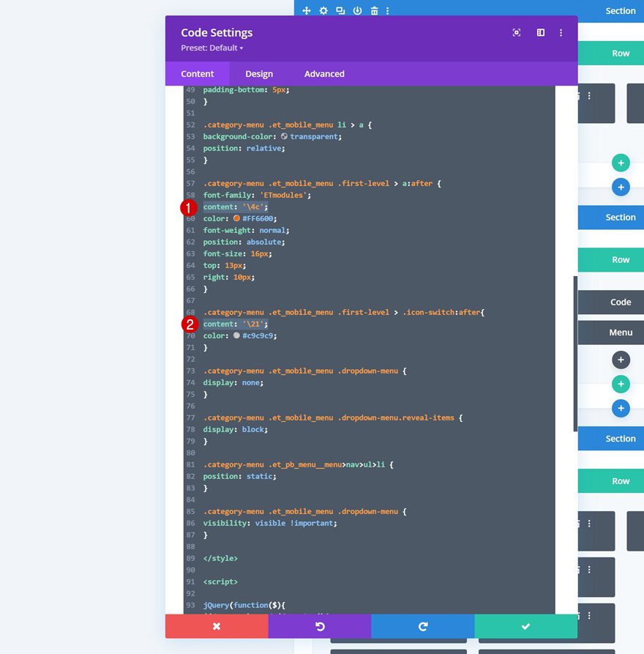Delete the section with the trash icon
This screenshot has height=654, width=644.
374,10
